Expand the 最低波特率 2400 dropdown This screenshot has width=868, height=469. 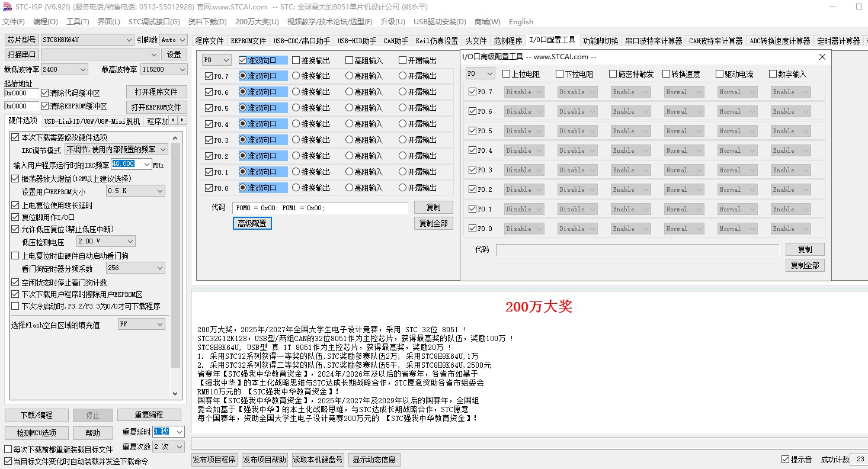click(82, 69)
